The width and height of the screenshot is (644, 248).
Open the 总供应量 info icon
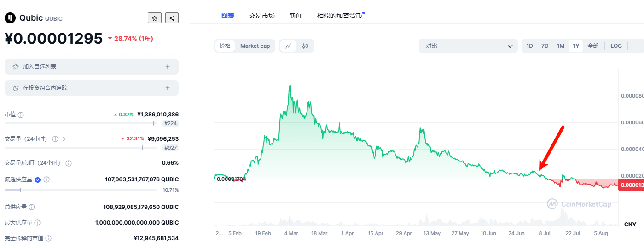(x=32, y=207)
